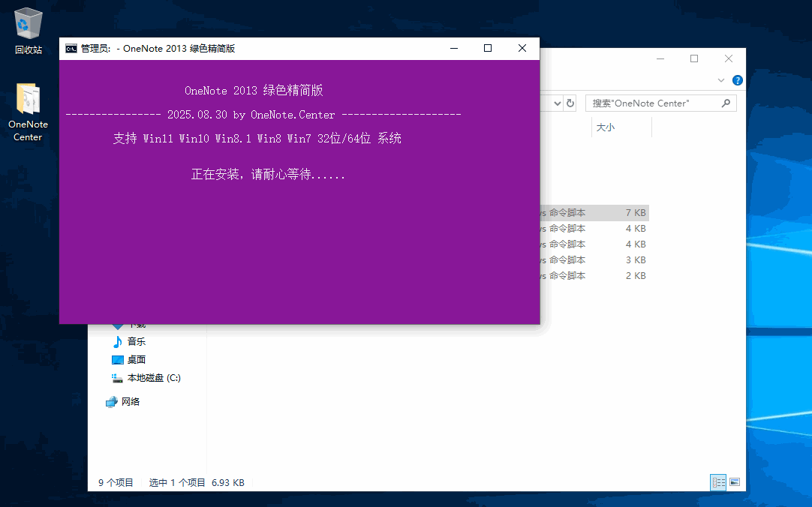Click the "选中 1 个项目" status bar text
Screen dimensions: 812x507
[177, 483]
